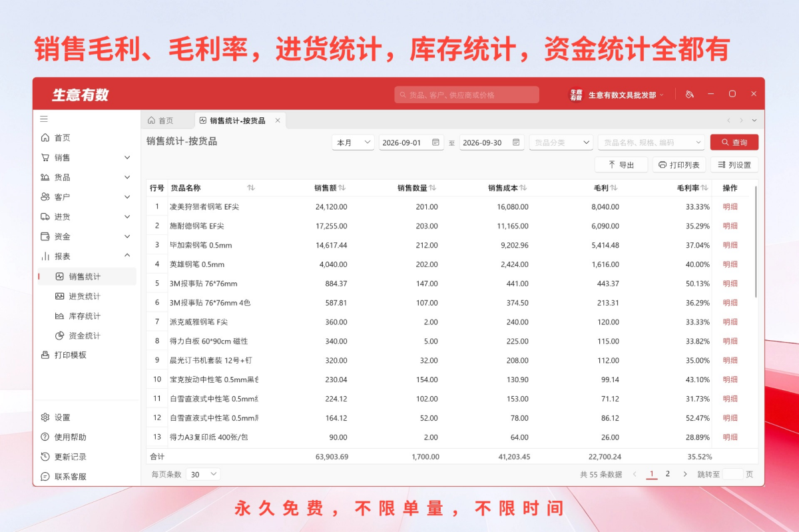Image resolution: width=799 pixels, height=532 pixels.
Task: Expand the 客户 sidebar section chevron
Action: coord(127,197)
